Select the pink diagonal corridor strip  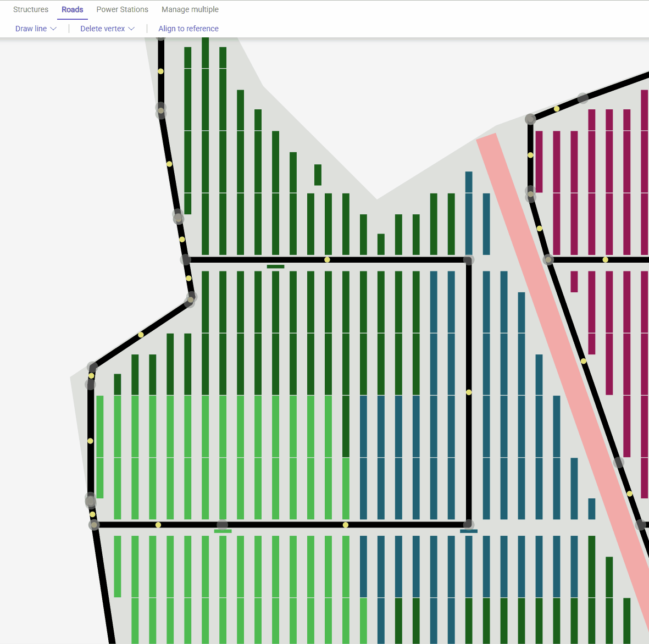click(561, 357)
